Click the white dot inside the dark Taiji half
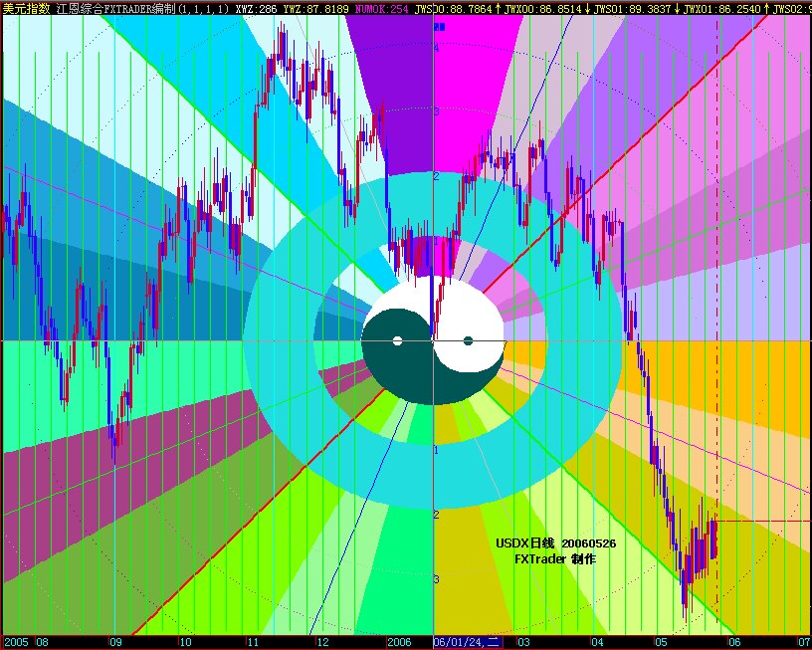Image resolution: width=812 pixels, height=650 pixels. click(399, 338)
